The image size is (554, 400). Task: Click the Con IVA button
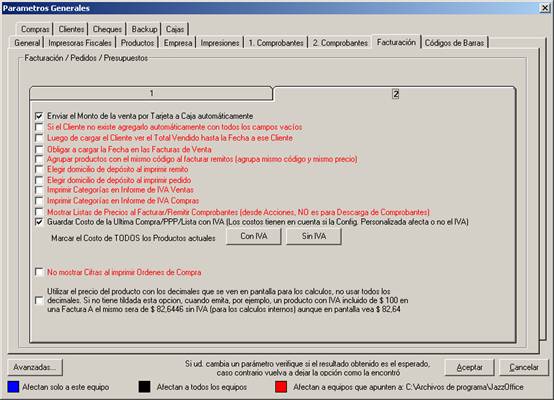point(254,236)
